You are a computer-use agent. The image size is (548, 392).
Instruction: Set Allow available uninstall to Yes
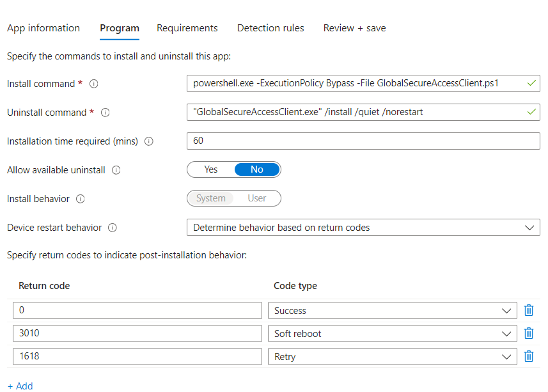tap(211, 169)
